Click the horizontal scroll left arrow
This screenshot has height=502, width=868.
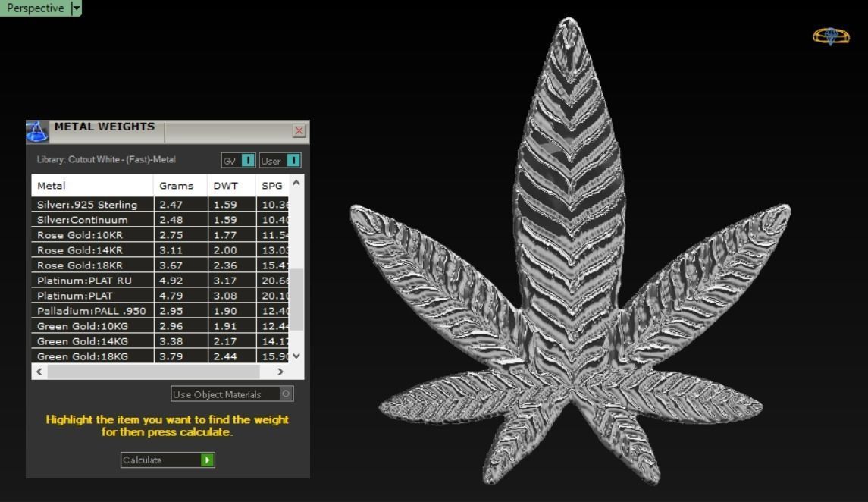click(x=39, y=372)
